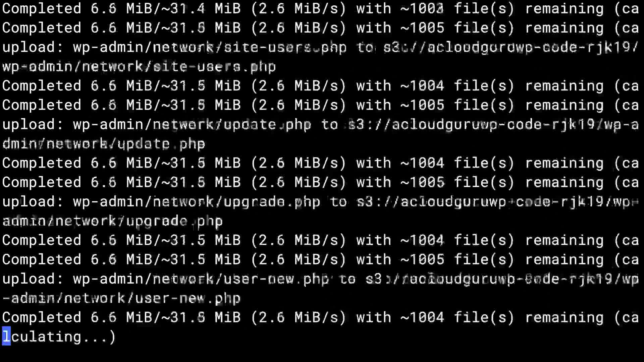Click "upload:" on the user-new.php line
Viewport: 644px width, 362px height.
[33, 279]
